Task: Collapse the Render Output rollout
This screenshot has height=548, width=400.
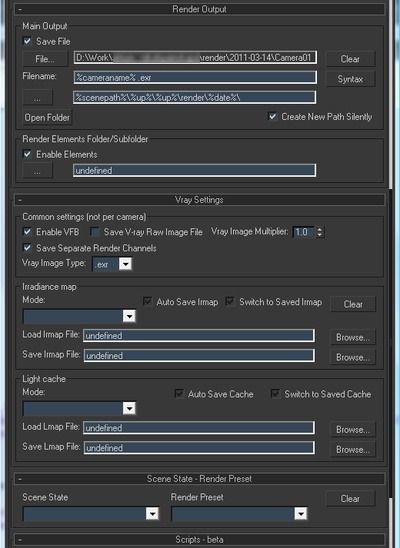Action: (x=199, y=9)
